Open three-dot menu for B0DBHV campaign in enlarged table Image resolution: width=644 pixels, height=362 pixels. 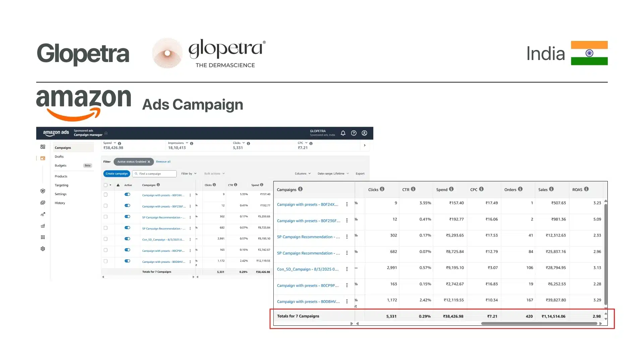(347, 301)
